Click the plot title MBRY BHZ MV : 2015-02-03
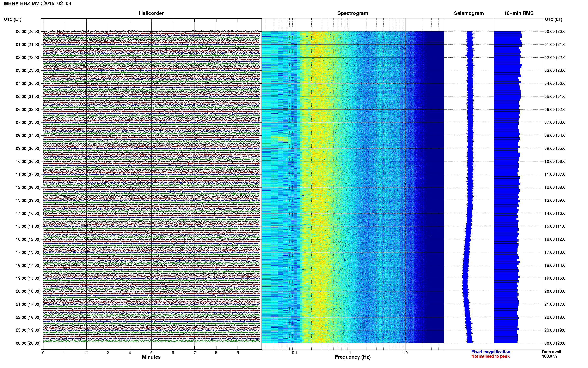The height and width of the screenshot is (368, 588). [37, 4]
